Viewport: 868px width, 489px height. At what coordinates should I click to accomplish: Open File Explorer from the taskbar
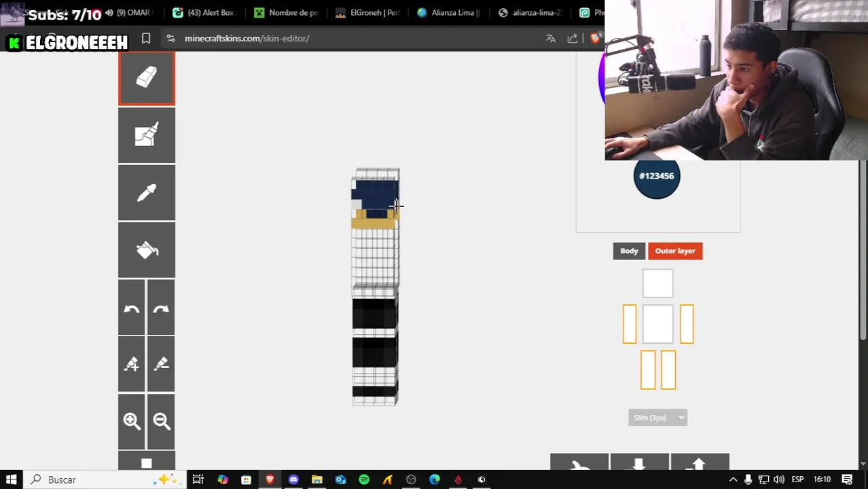click(x=317, y=479)
